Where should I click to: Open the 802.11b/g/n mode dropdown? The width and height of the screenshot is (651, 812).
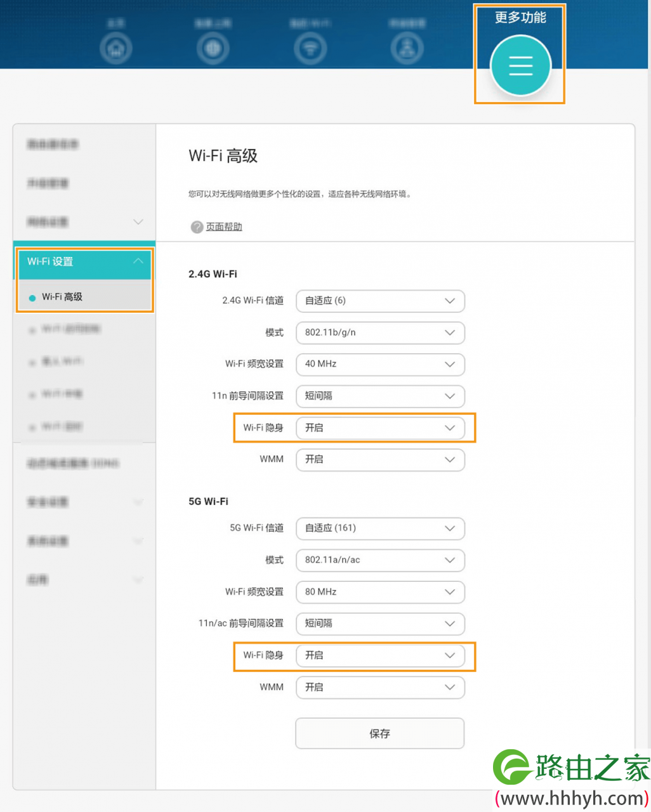[380, 332]
